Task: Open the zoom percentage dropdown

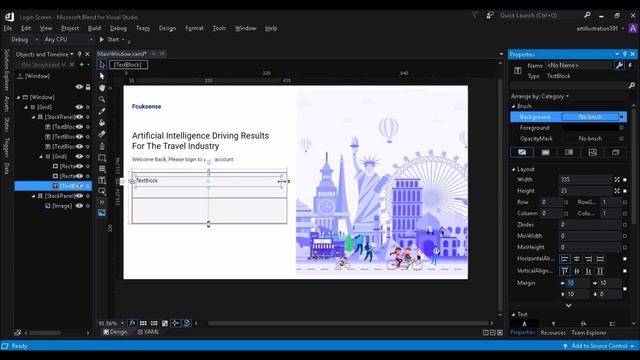Action: tap(122, 323)
